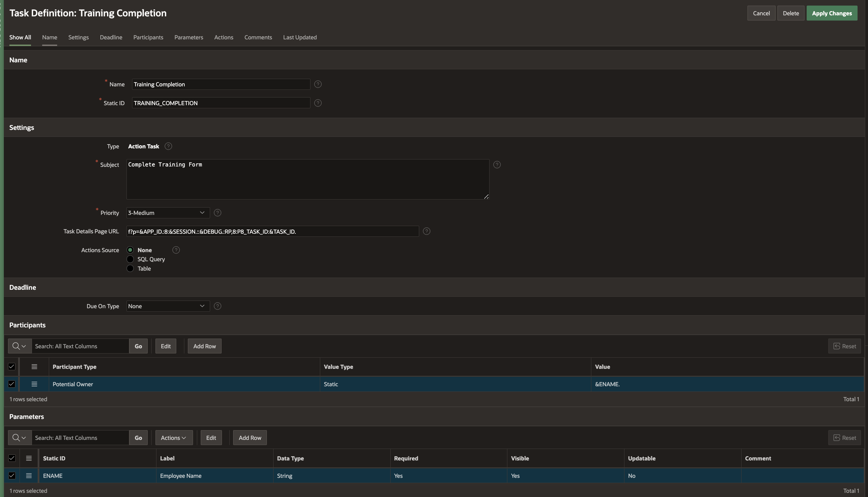
Task: Choose Table radio for Actions Source
Action: click(x=130, y=269)
